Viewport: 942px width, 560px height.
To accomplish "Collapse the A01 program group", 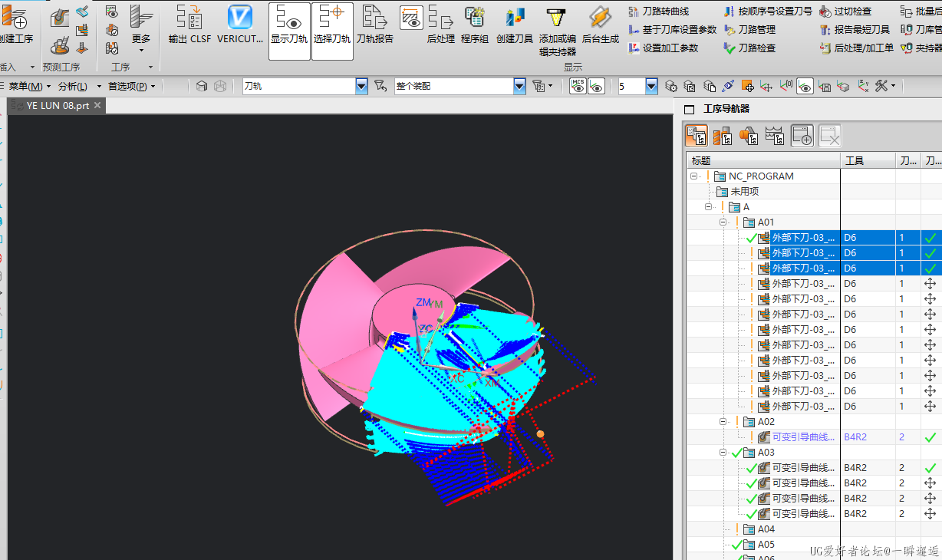I will click(x=723, y=222).
